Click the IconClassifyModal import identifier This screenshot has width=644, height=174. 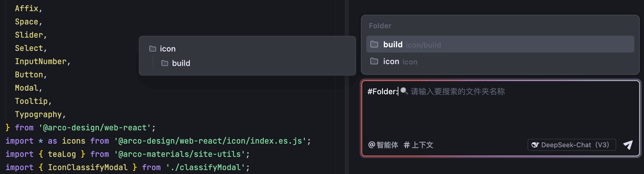point(88,167)
